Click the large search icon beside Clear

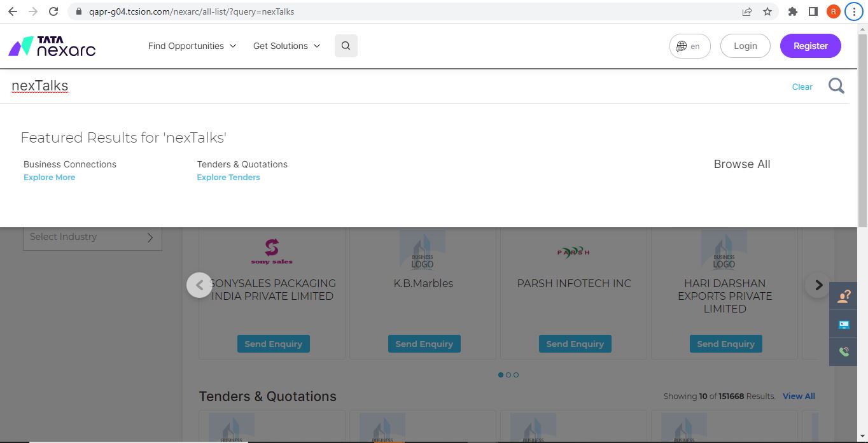click(x=836, y=86)
